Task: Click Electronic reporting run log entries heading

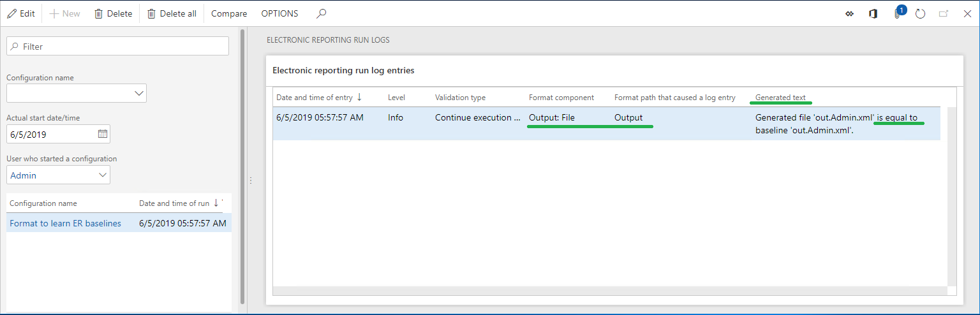Action: click(343, 70)
